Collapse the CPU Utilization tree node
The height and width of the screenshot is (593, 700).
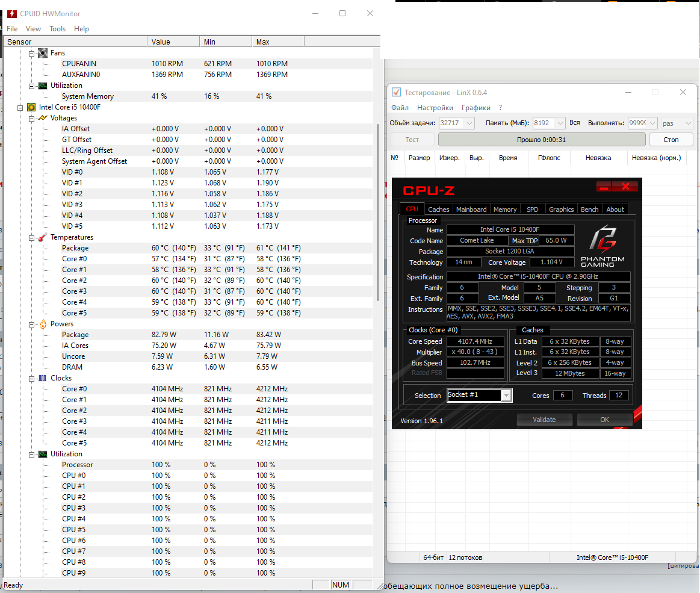click(32, 454)
